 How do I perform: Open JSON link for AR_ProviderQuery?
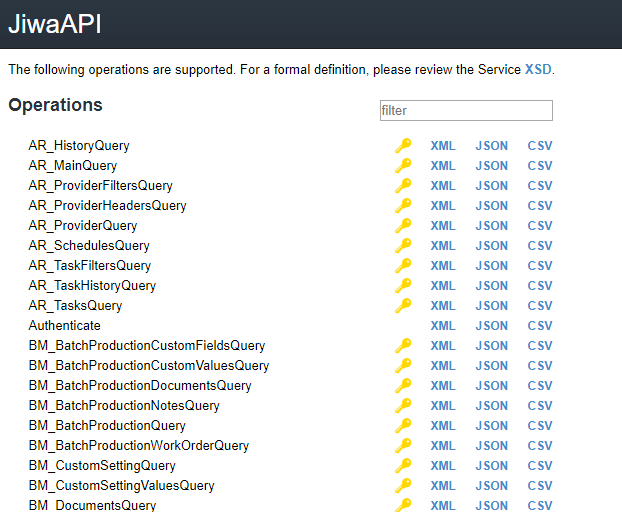click(491, 225)
